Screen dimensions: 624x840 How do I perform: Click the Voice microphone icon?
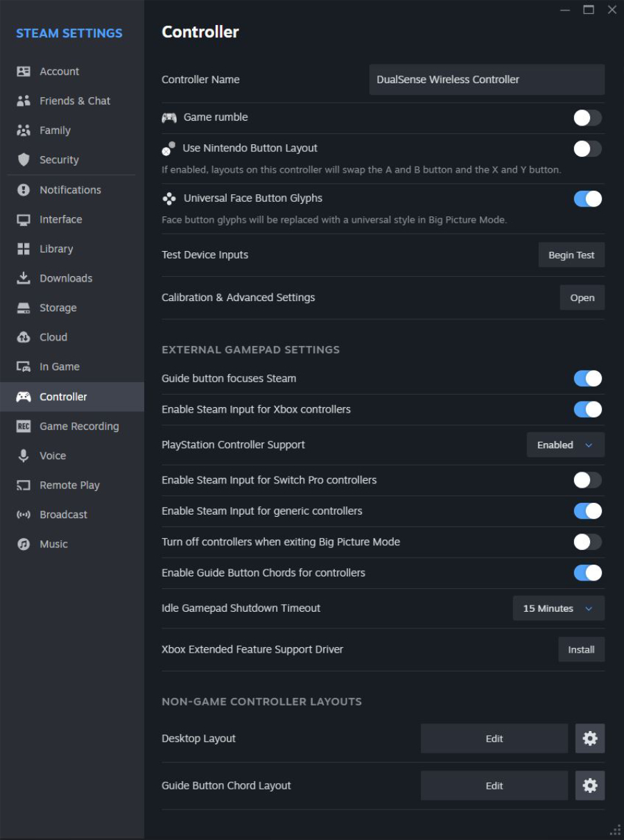pos(24,456)
